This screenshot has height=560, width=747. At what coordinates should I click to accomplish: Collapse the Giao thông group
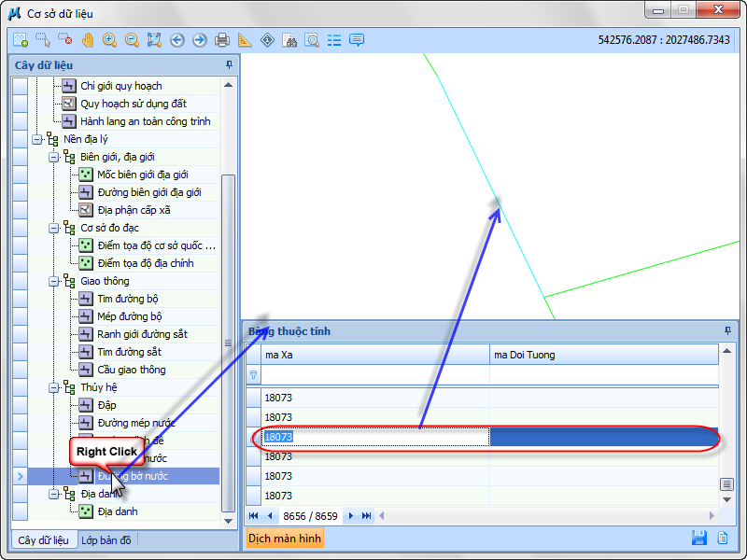click(x=54, y=281)
